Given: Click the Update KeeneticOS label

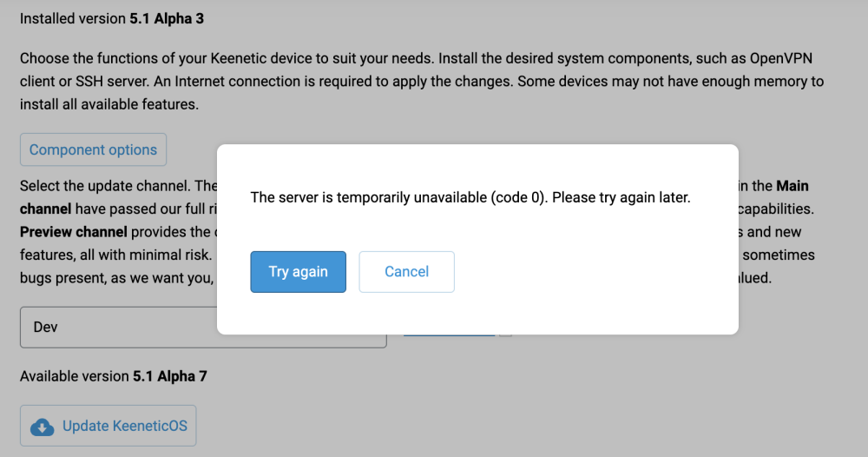Looking at the screenshot, I should (x=124, y=427).
